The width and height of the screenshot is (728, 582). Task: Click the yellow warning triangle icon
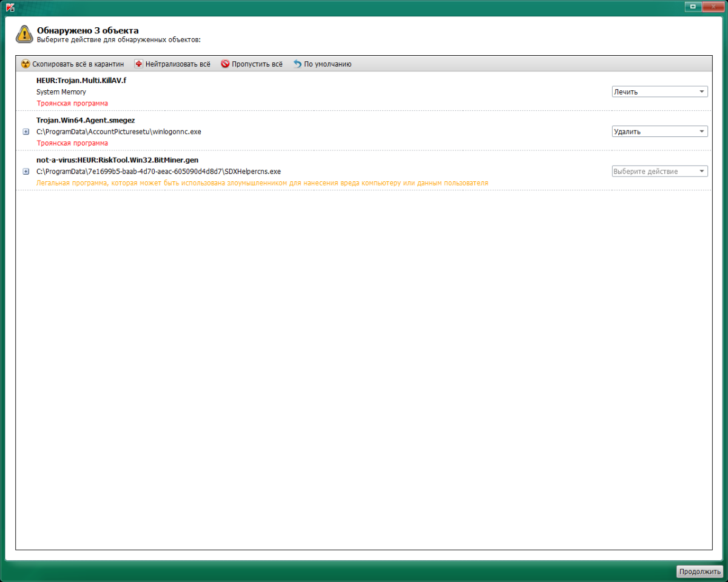[x=24, y=33]
